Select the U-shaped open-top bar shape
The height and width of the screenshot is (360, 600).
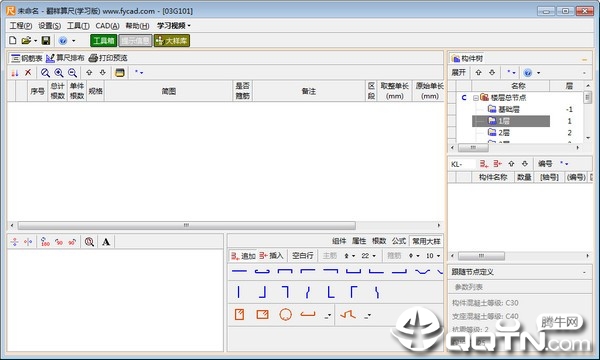(354, 271)
